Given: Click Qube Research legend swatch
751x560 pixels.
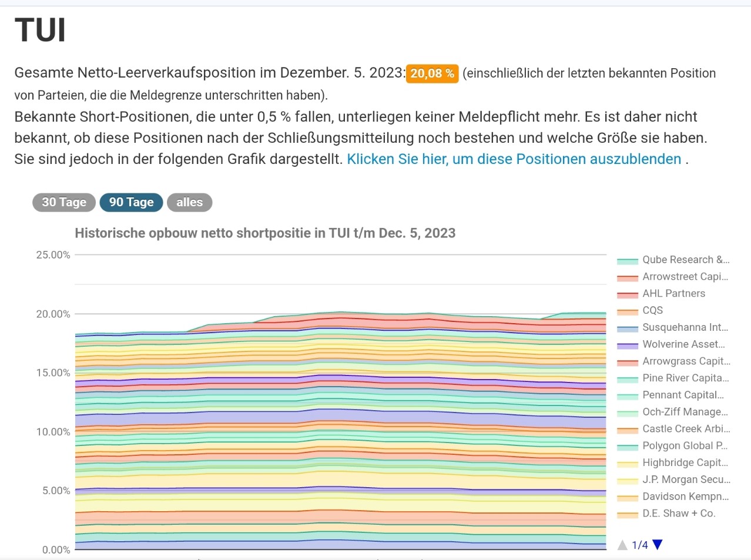Looking at the screenshot, I should point(628,260).
